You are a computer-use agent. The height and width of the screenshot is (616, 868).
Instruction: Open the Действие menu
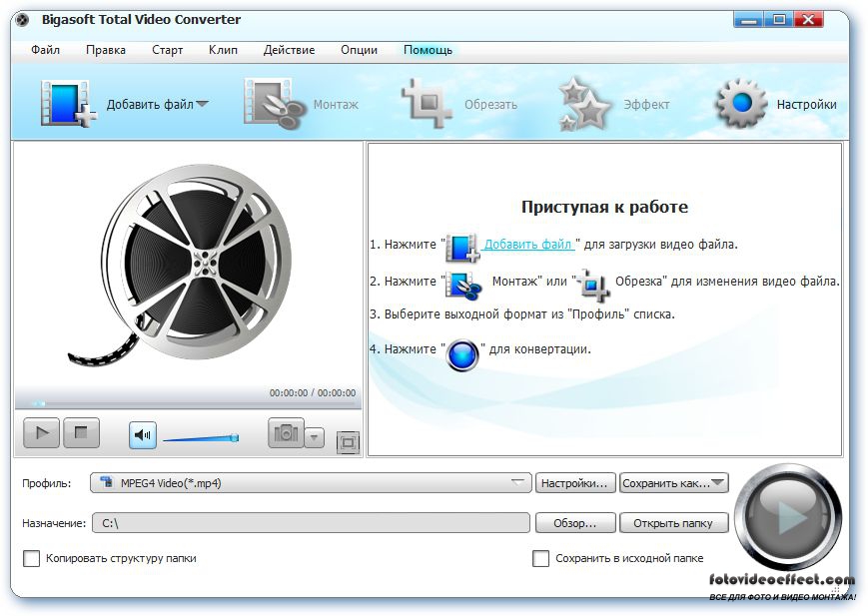(289, 50)
